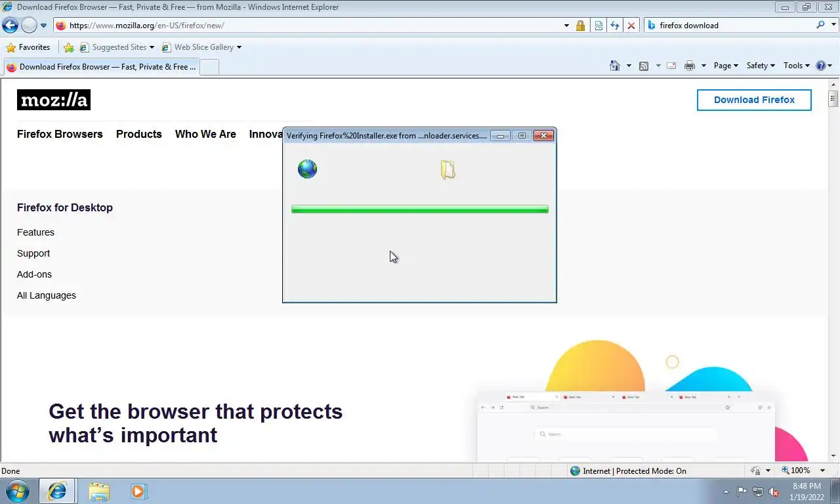The height and width of the screenshot is (504, 840).
Task: Add this page to the Favorites bar
Action: pos(69,47)
